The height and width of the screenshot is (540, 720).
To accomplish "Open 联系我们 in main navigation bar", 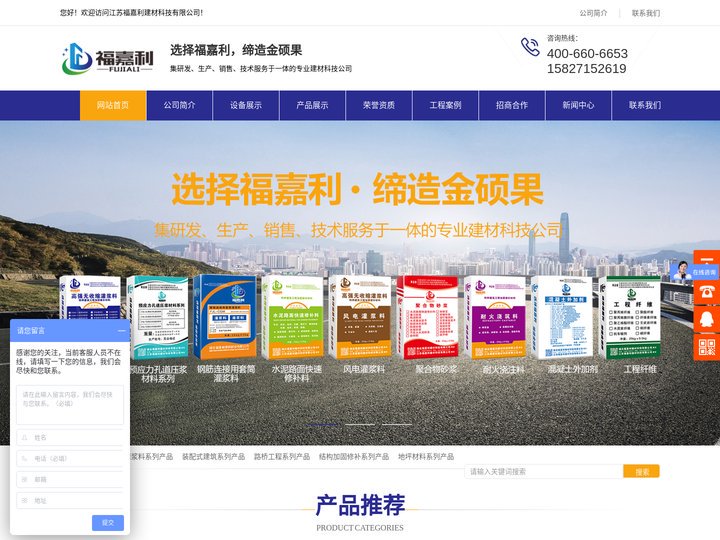I will click(x=645, y=105).
